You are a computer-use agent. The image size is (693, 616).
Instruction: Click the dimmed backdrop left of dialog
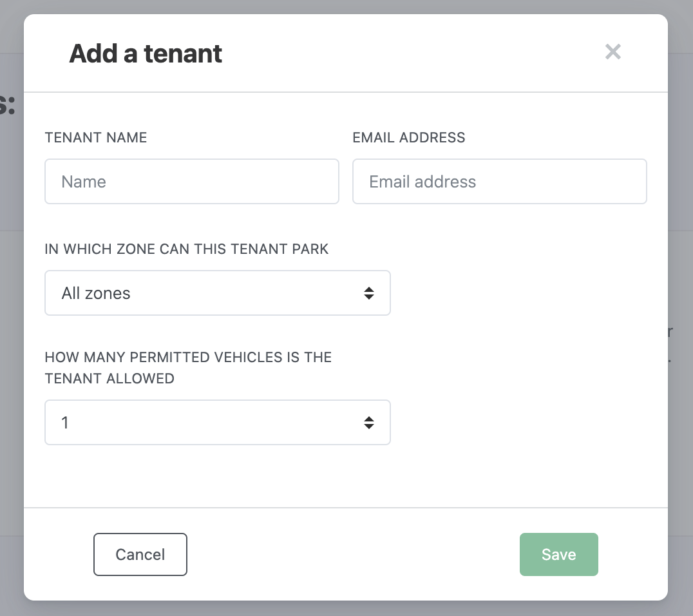click(11, 322)
